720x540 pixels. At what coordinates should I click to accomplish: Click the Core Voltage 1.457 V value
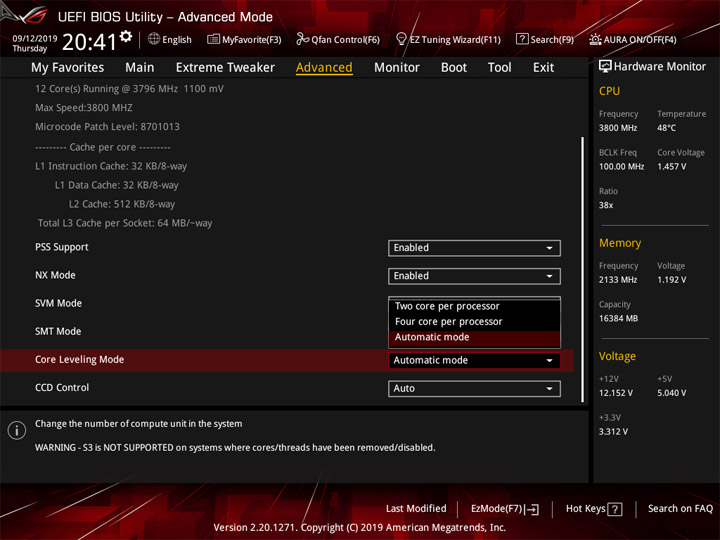pos(672,167)
